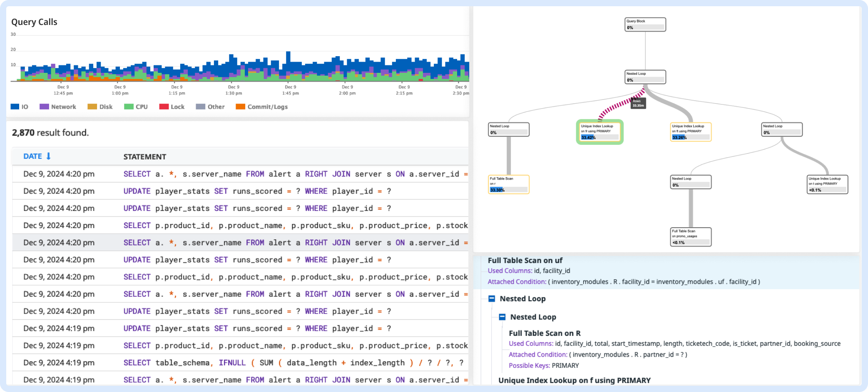Click the Rows 33.35m edge label
This screenshot has width=868, height=392.
(638, 103)
